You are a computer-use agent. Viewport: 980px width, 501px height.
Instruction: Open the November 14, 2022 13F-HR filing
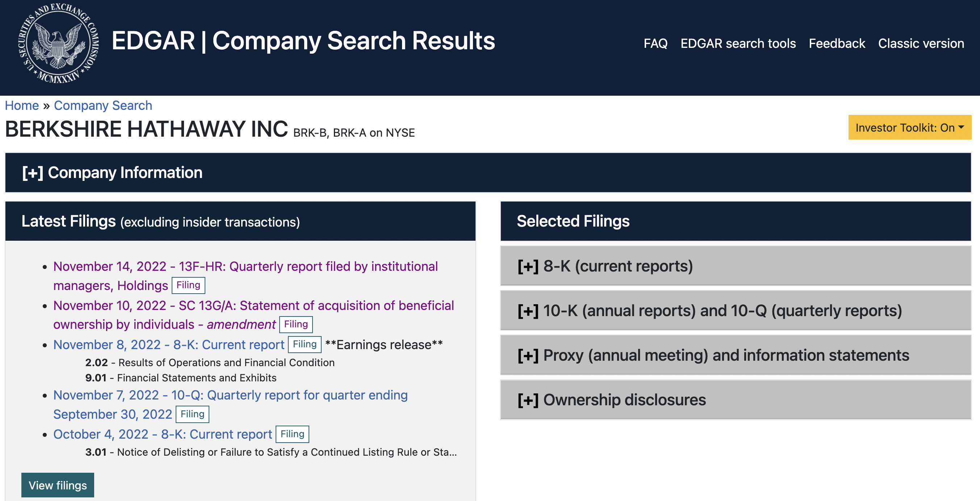(246, 266)
